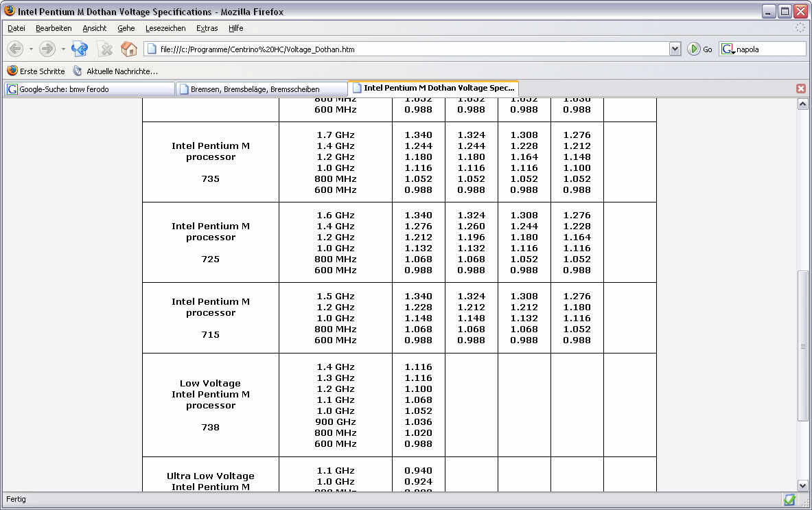812x510 pixels.
Task: Select the file URL in the address bar
Action: tap(257, 49)
